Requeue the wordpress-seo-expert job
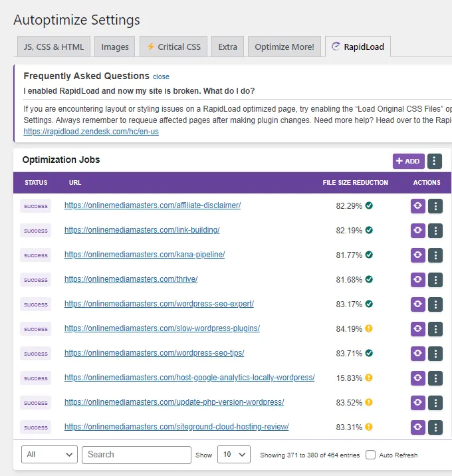This screenshot has width=452, height=476. coord(417,304)
